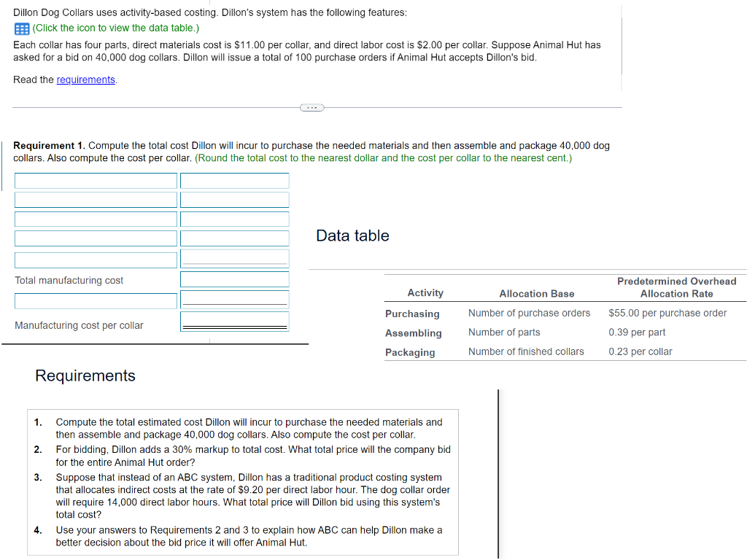Click the Data table heading
This screenshot has width=747, height=560.
[x=352, y=235]
